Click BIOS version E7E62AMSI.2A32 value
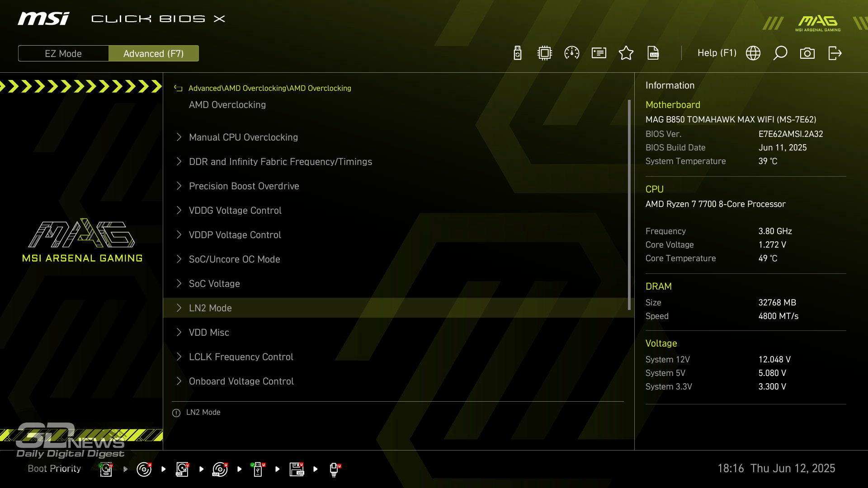The image size is (868, 488). 791,134
